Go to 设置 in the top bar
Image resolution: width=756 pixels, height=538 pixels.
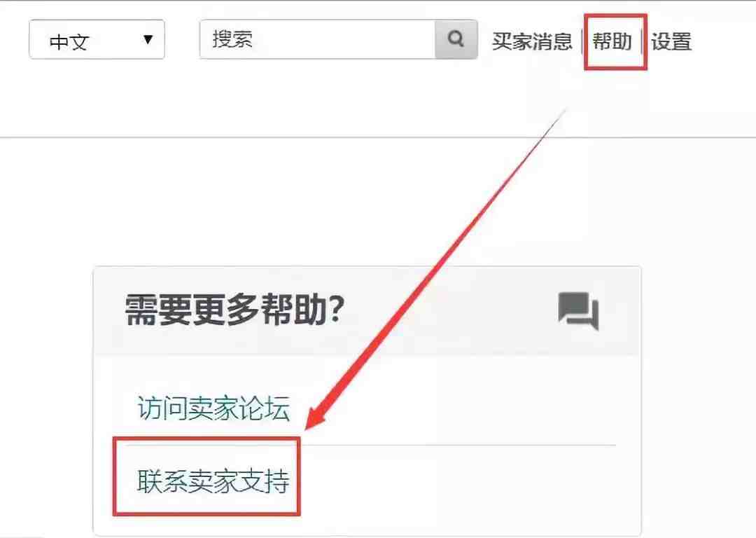[x=671, y=41]
